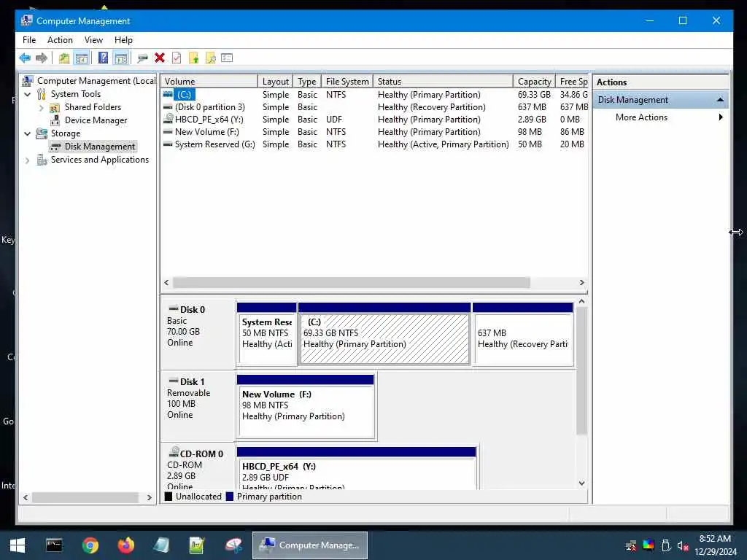This screenshot has height=560, width=747.
Task: Click the Up one level toolbar icon
Action: 64,58
